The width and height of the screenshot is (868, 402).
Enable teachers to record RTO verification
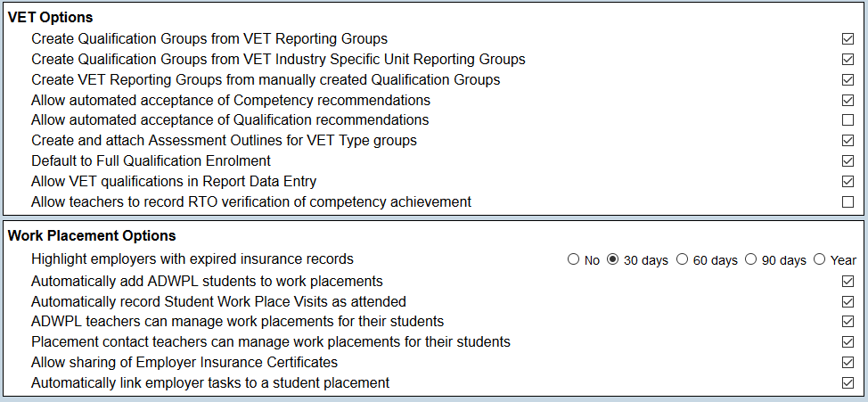coord(848,202)
